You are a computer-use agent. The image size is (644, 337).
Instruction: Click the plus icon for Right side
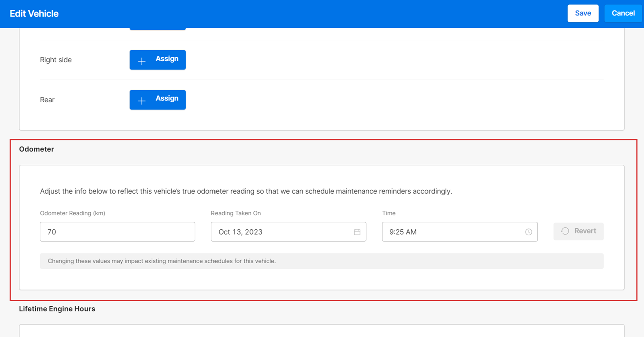point(142,60)
